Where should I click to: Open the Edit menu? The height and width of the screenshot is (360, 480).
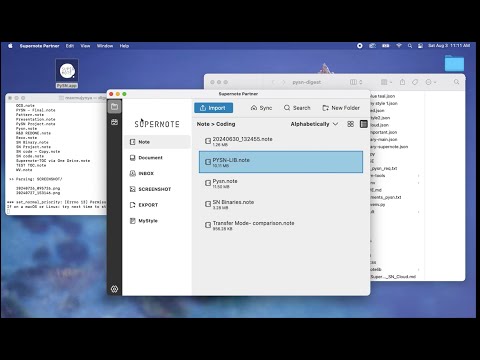pyautogui.click(x=70, y=46)
